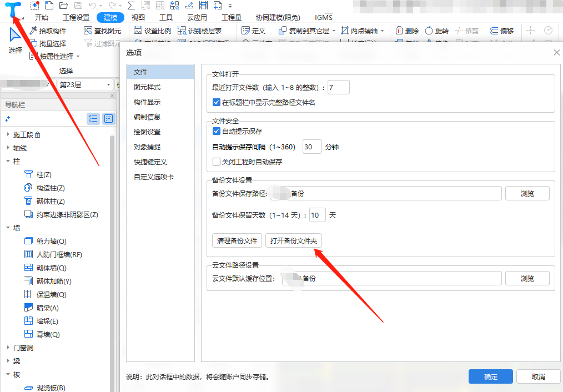This screenshot has height=392, width=563.
Task: Toggle 自动提示保存 checkbox
Action: click(x=217, y=131)
